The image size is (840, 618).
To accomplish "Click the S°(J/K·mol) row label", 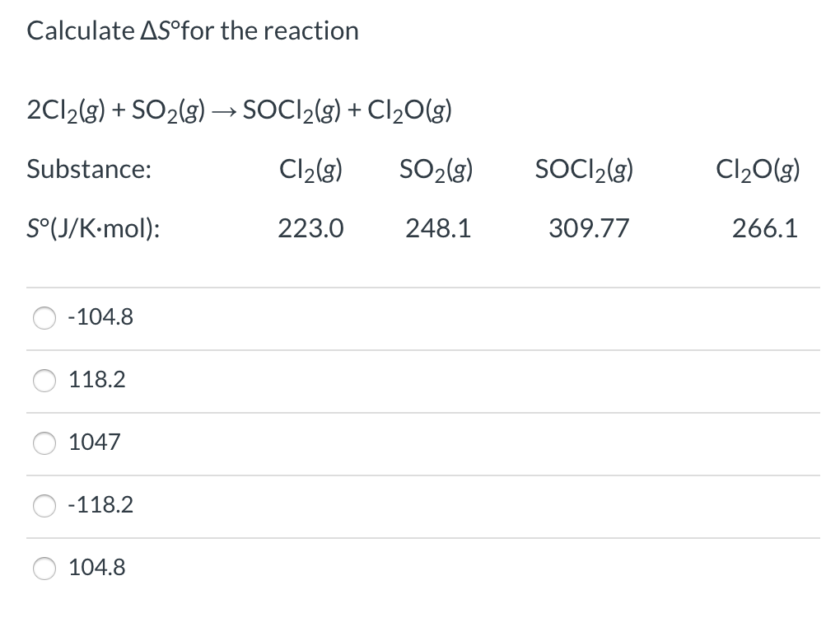I will tap(92, 228).
